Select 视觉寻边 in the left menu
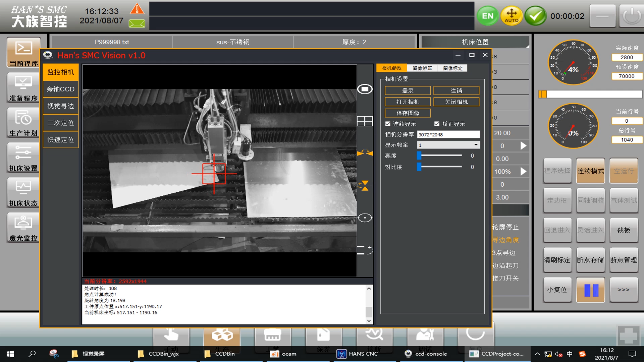The image size is (644, 362). click(x=60, y=106)
